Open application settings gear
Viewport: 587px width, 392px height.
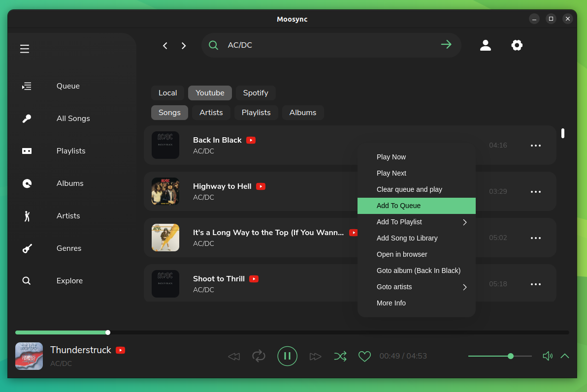(x=517, y=45)
